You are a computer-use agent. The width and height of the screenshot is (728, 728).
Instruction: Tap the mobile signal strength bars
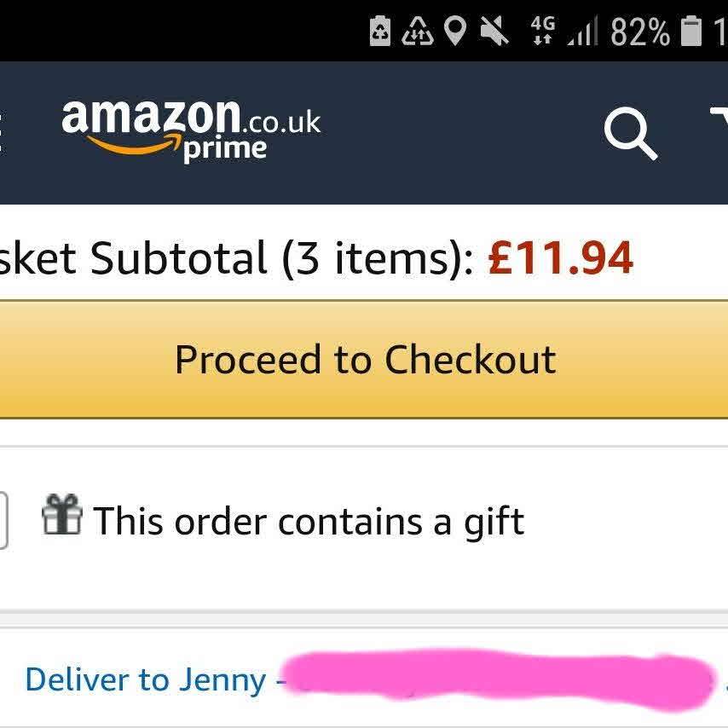tap(581, 32)
